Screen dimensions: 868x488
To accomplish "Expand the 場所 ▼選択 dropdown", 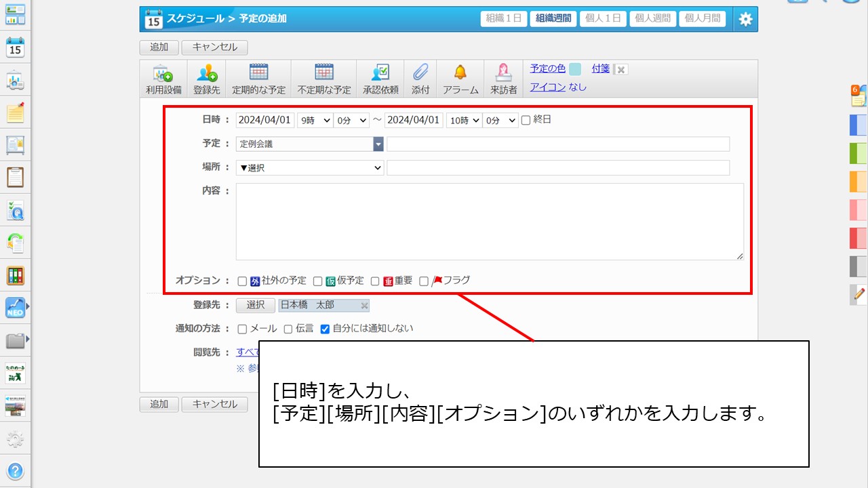I will [310, 168].
